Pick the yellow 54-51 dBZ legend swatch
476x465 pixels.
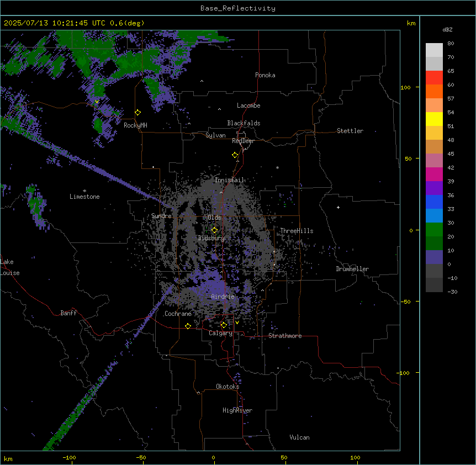[x=434, y=119]
